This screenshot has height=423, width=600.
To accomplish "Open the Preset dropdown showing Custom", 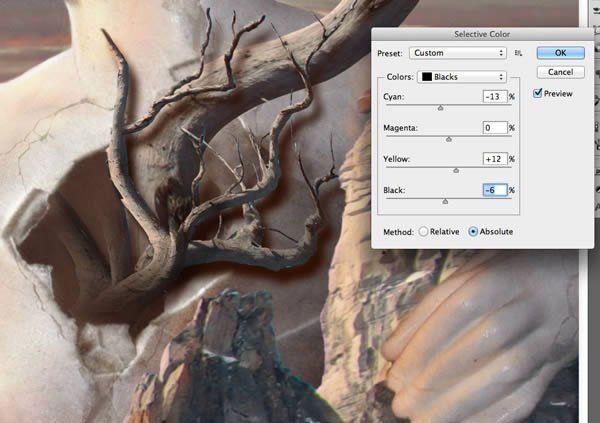I will pyautogui.click(x=458, y=53).
